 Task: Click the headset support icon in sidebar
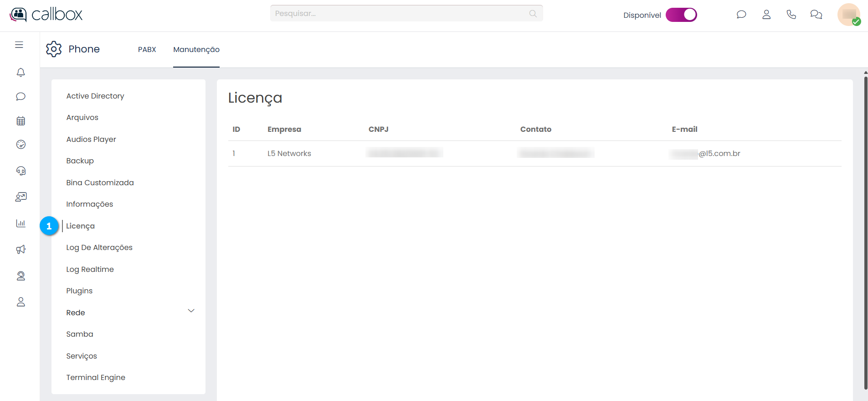click(21, 171)
